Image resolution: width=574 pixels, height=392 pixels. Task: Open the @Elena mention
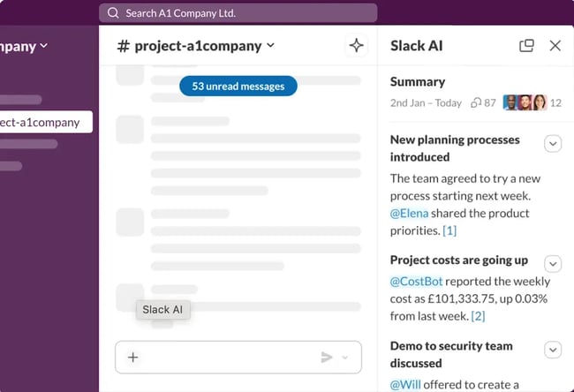coord(409,214)
